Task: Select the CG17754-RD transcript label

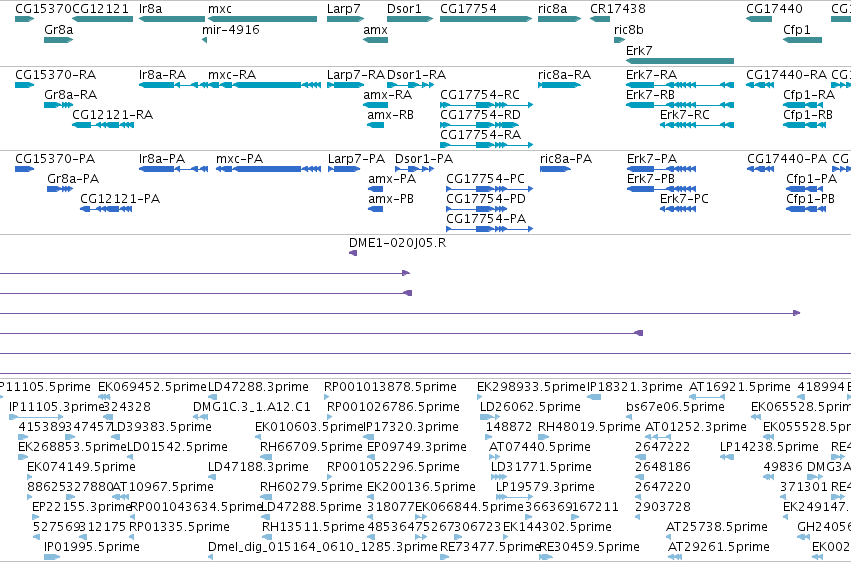Action: [480, 115]
